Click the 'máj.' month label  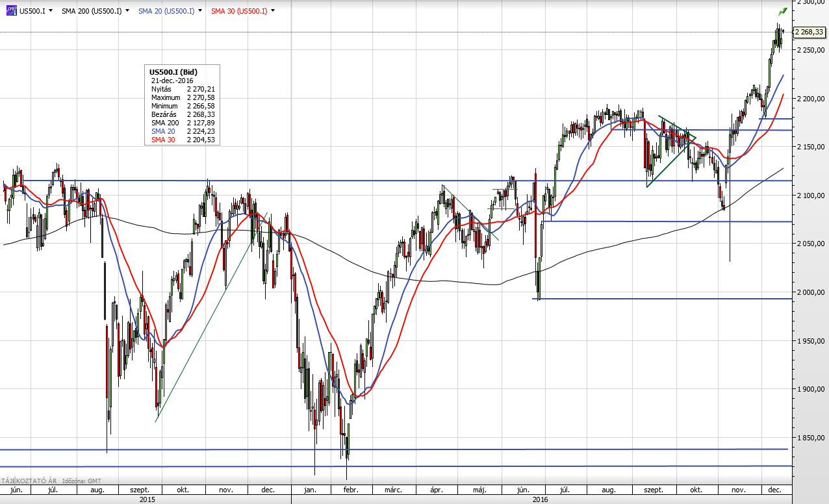pos(479,489)
